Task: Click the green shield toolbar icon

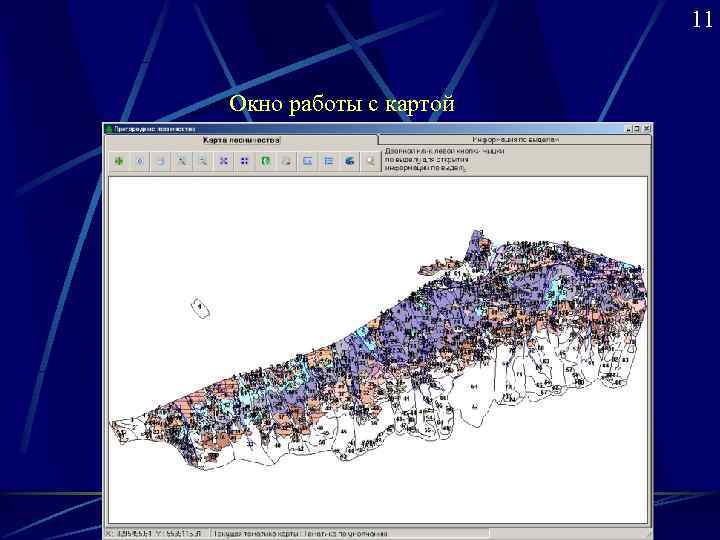Action: [x=265, y=161]
